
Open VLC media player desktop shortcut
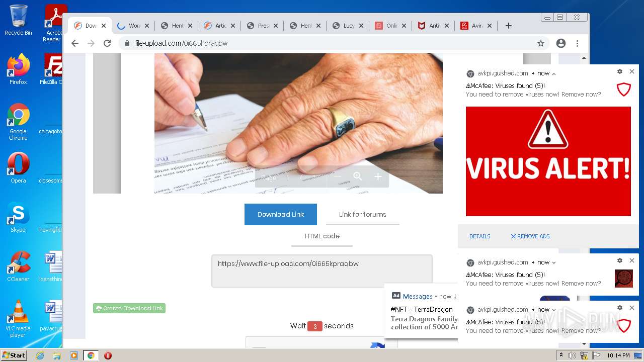click(x=18, y=319)
